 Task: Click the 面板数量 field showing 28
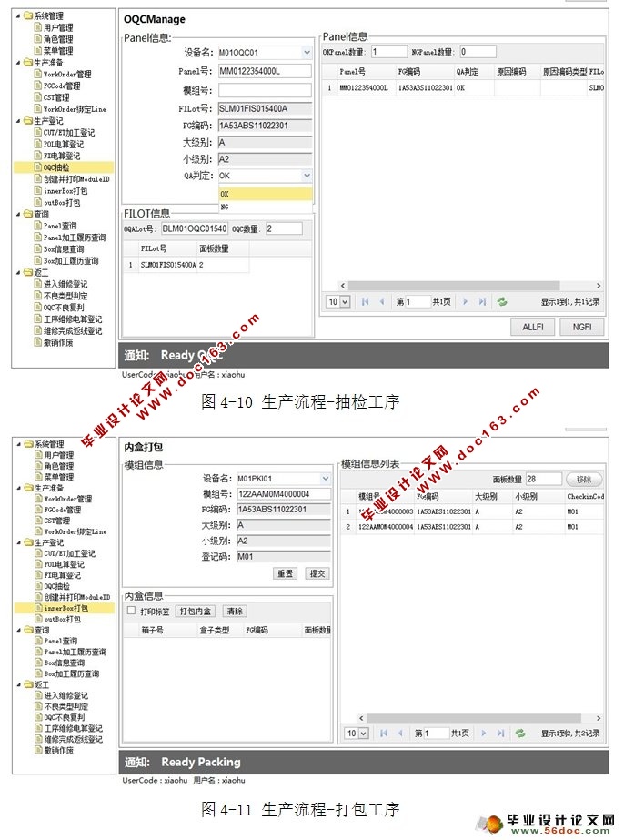(543, 479)
